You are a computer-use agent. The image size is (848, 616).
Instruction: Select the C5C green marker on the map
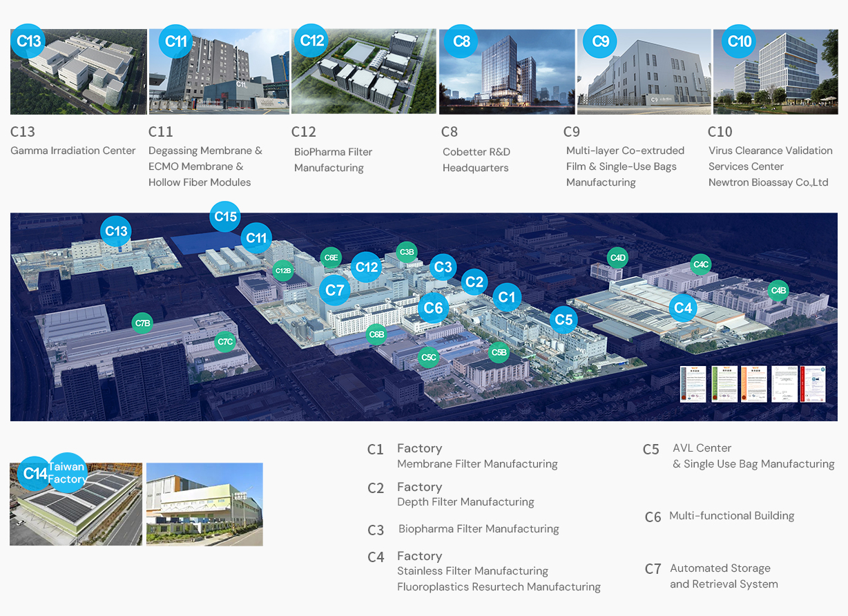pyautogui.click(x=428, y=357)
